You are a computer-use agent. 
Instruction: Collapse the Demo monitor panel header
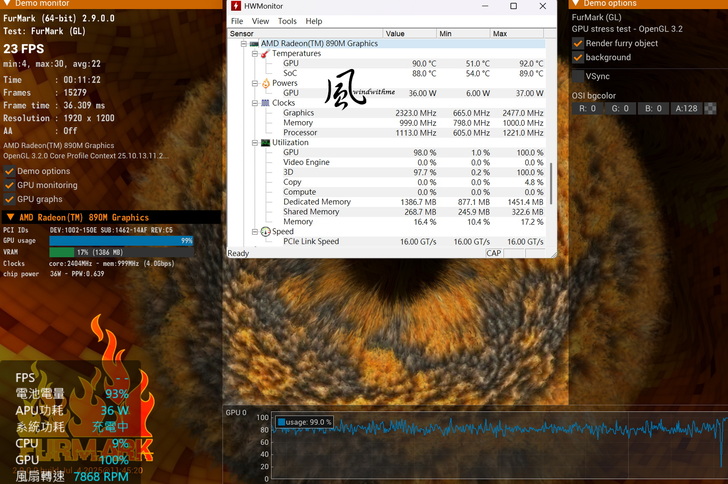tap(6, 4)
